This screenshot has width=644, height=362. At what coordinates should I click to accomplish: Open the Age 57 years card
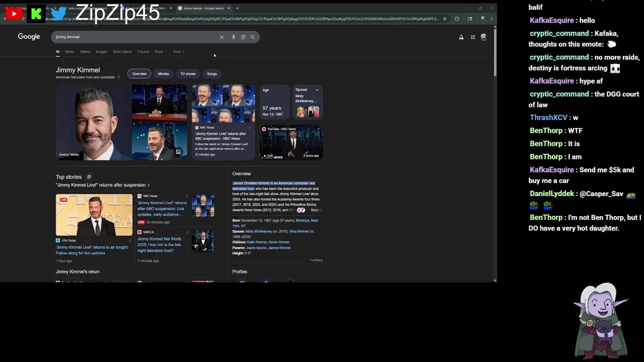[275, 102]
